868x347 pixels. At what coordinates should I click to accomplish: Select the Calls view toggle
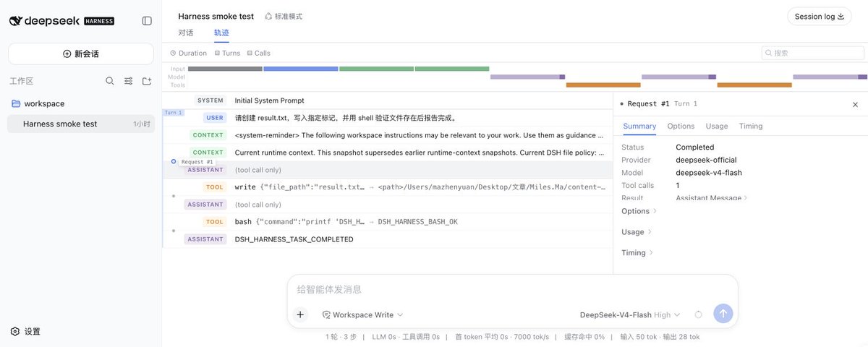(x=258, y=53)
